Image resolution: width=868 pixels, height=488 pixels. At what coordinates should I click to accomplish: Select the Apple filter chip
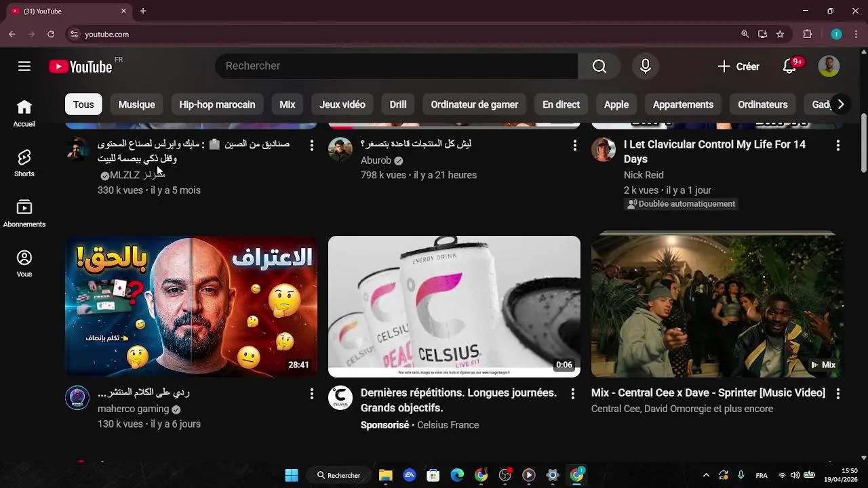pos(616,104)
